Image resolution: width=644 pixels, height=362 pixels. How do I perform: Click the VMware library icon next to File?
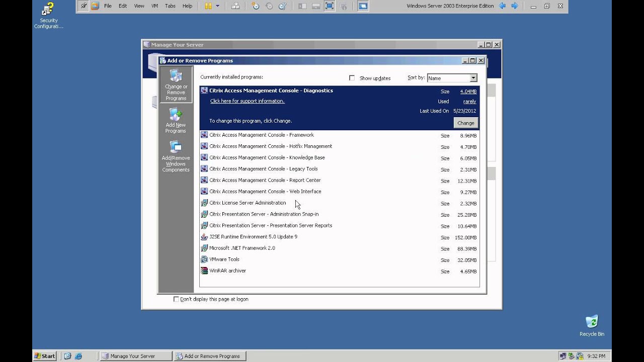point(95,6)
